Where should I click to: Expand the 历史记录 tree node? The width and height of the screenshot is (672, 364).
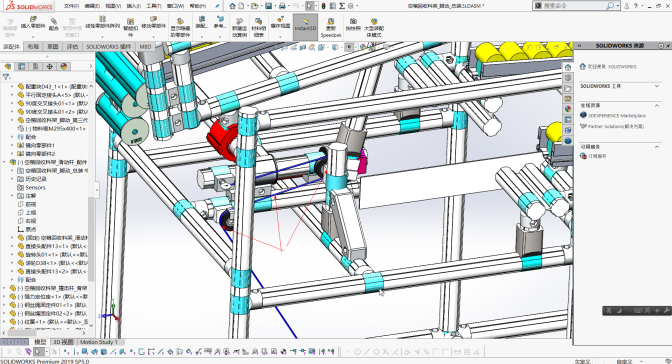12,179
